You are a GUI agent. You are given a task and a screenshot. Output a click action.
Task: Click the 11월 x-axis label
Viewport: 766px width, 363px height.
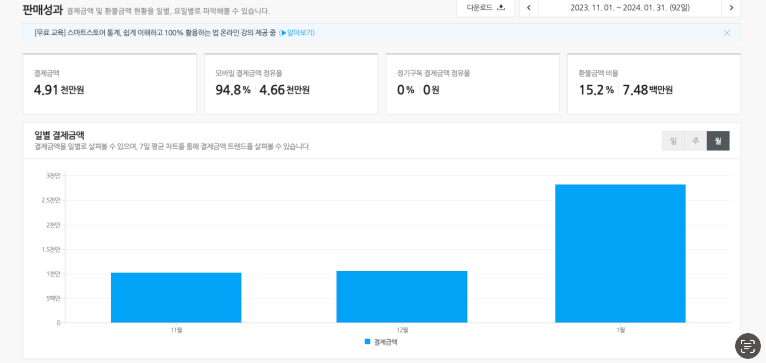[x=176, y=330]
